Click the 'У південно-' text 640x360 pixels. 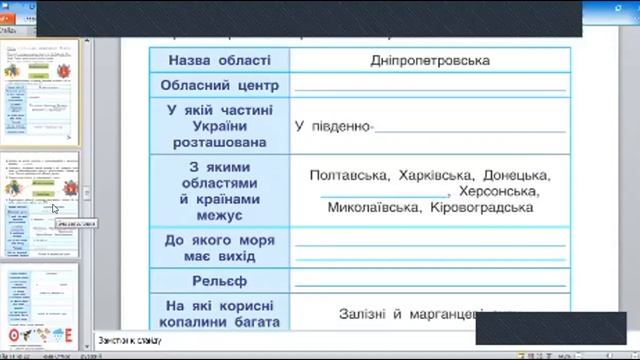click(x=334, y=127)
